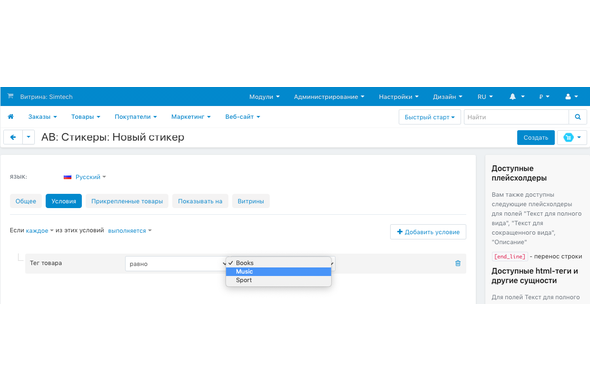
Task: Switch to the Общее tab
Action: tap(26, 201)
